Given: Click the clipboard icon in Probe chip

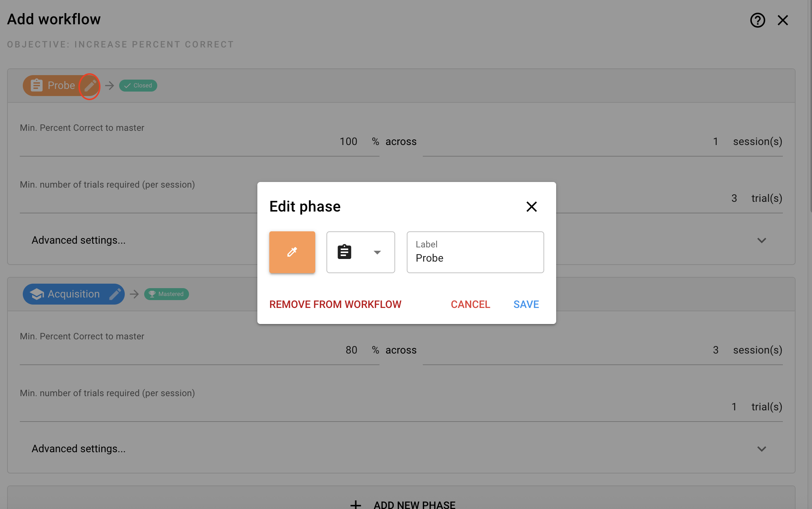Looking at the screenshot, I should tap(37, 86).
